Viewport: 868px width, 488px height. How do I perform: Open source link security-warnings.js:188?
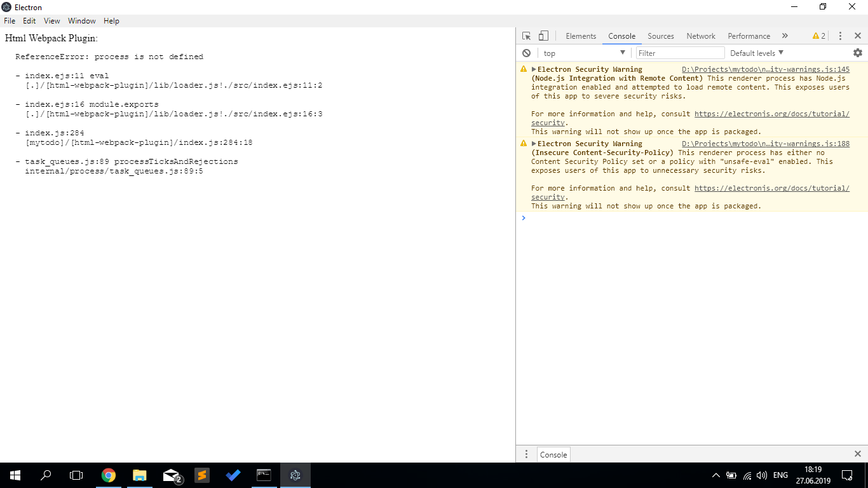click(766, 144)
